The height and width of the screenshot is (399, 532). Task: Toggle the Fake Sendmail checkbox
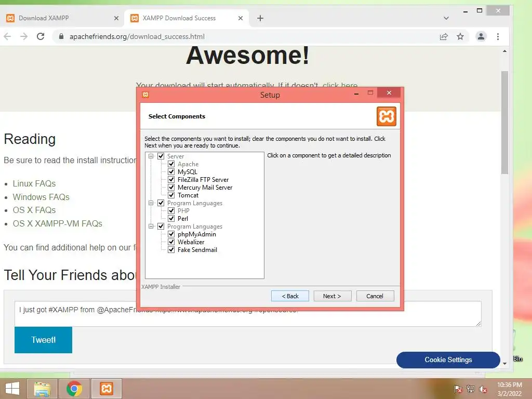tap(171, 250)
